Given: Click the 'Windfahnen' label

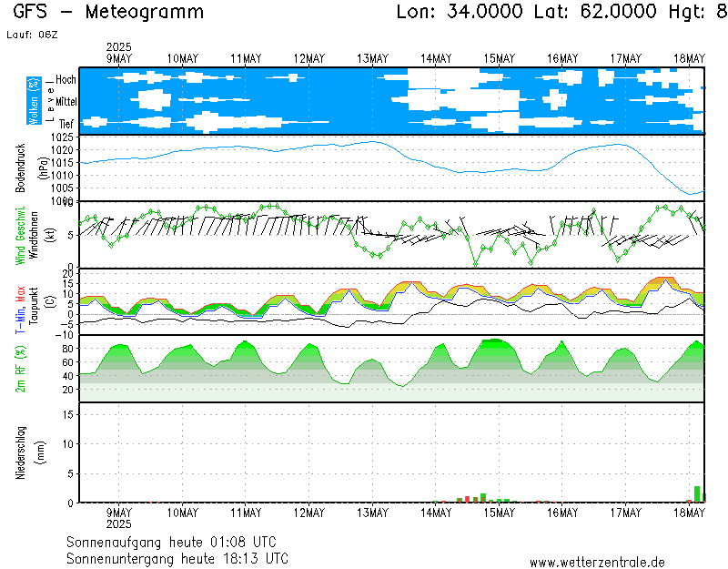Looking at the screenshot, I should (34, 235).
